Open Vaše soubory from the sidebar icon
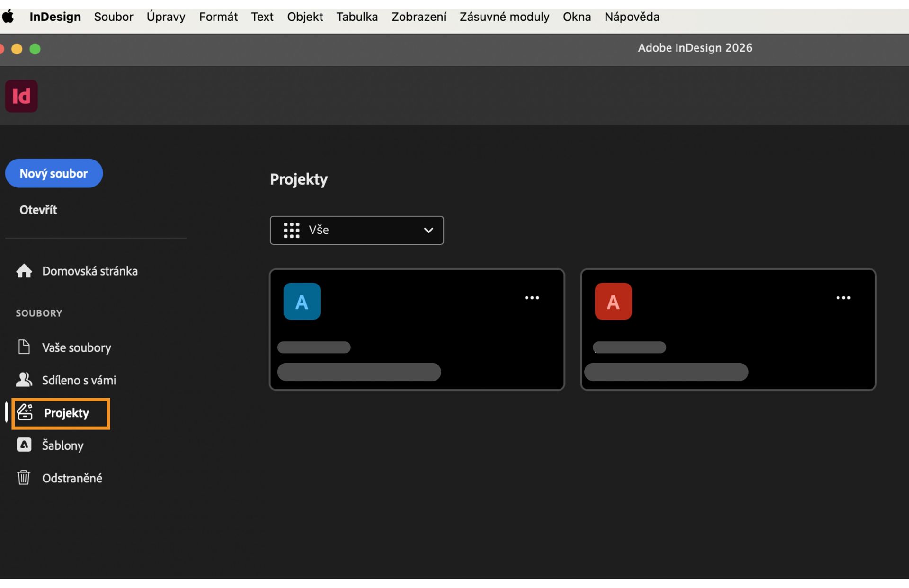The height and width of the screenshot is (588, 909). click(25, 347)
